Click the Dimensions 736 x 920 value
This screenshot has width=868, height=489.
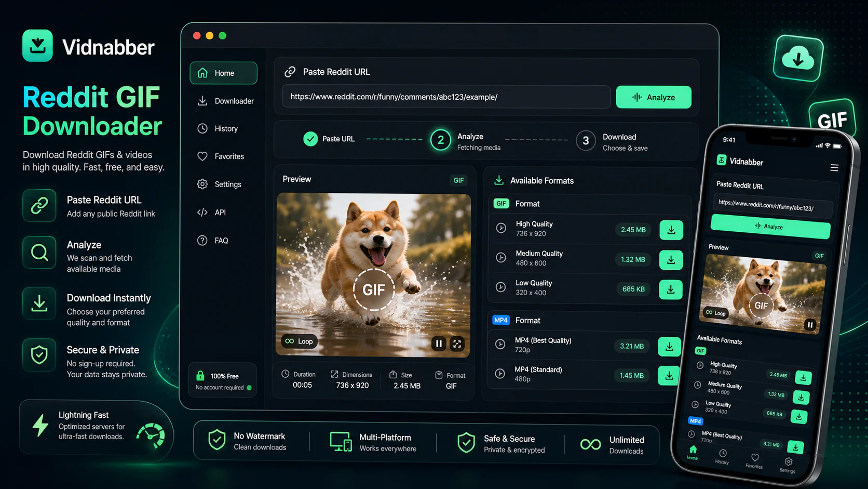pyautogui.click(x=352, y=386)
